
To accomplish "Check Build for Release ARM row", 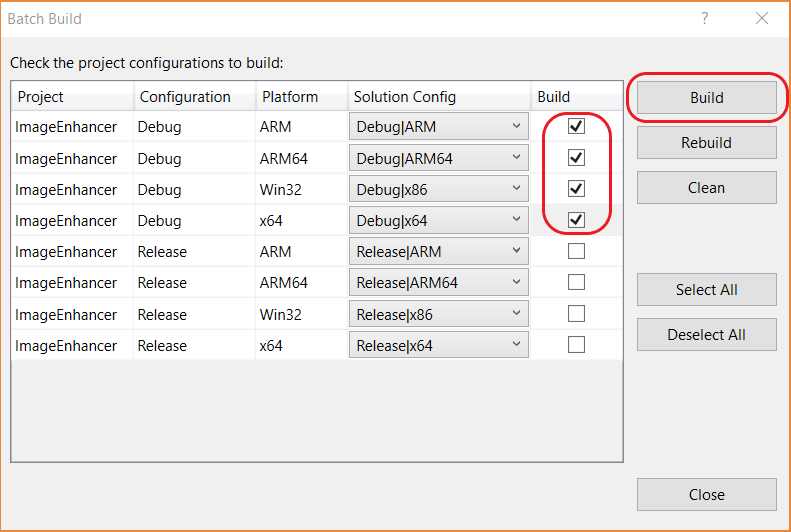I will (576, 251).
